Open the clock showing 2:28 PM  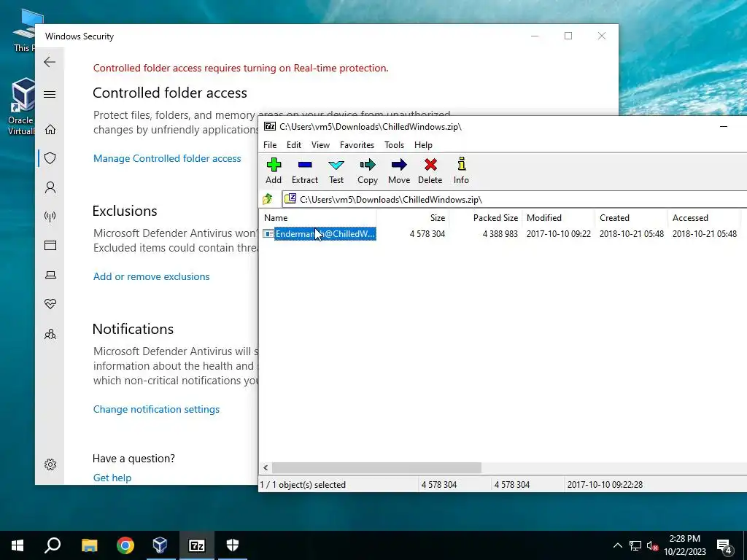pyautogui.click(x=685, y=545)
